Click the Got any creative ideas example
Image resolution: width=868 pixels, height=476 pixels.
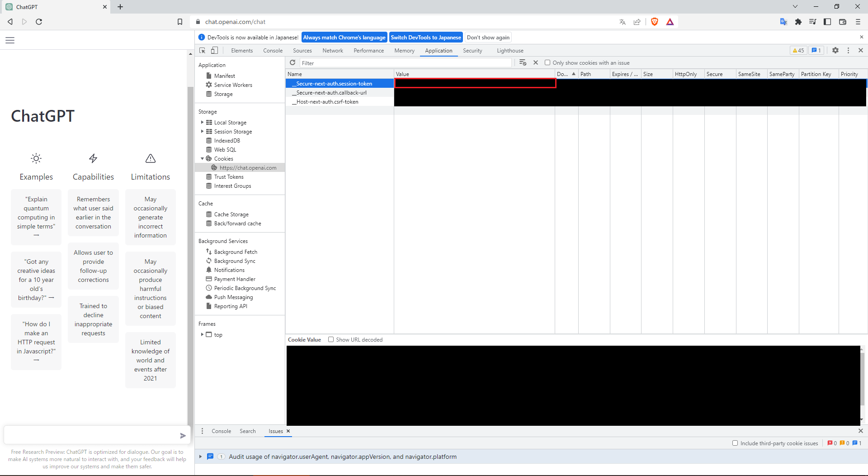(x=36, y=280)
